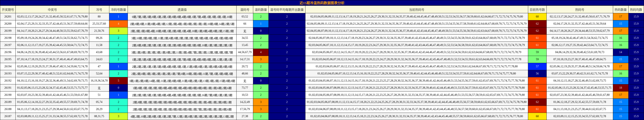
Task: Click the dark red hot code quantity 18
Action: 620,88
